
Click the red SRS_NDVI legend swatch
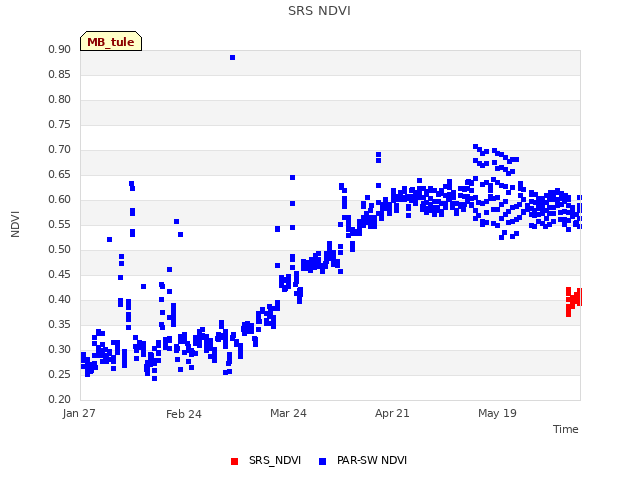pos(234,461)
